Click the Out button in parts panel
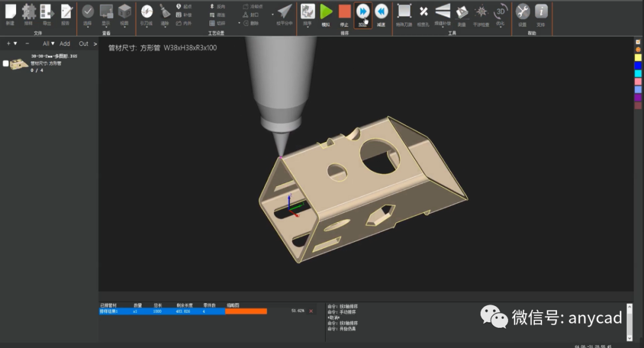The height and width of the screenshot is (348, 644). pyautogui.click(x=83, y=44)
